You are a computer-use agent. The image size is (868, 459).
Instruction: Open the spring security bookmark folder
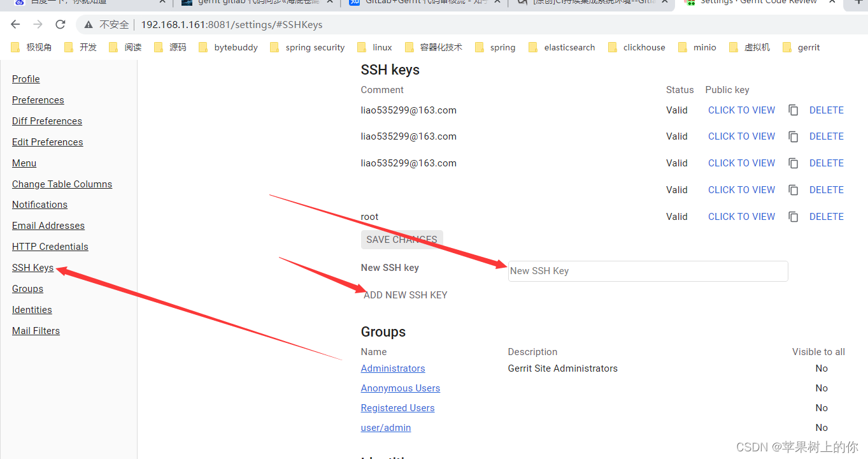click(308, 47)
